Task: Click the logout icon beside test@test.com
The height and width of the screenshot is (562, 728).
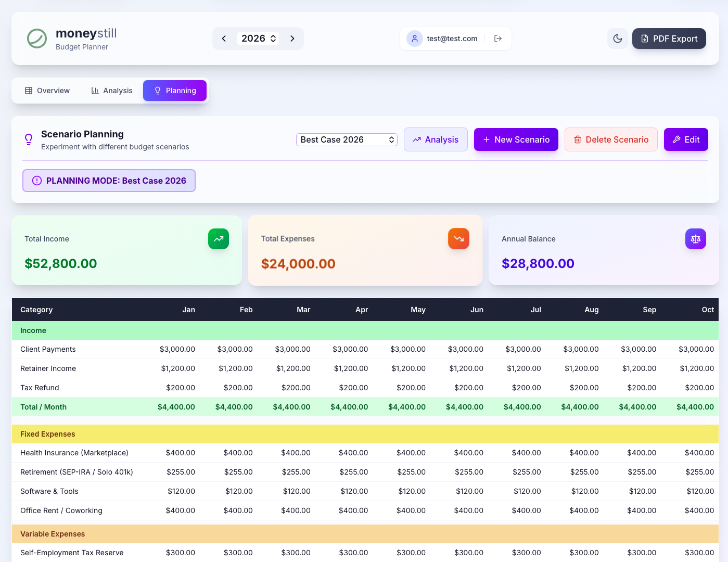Action: pos(498,38)
